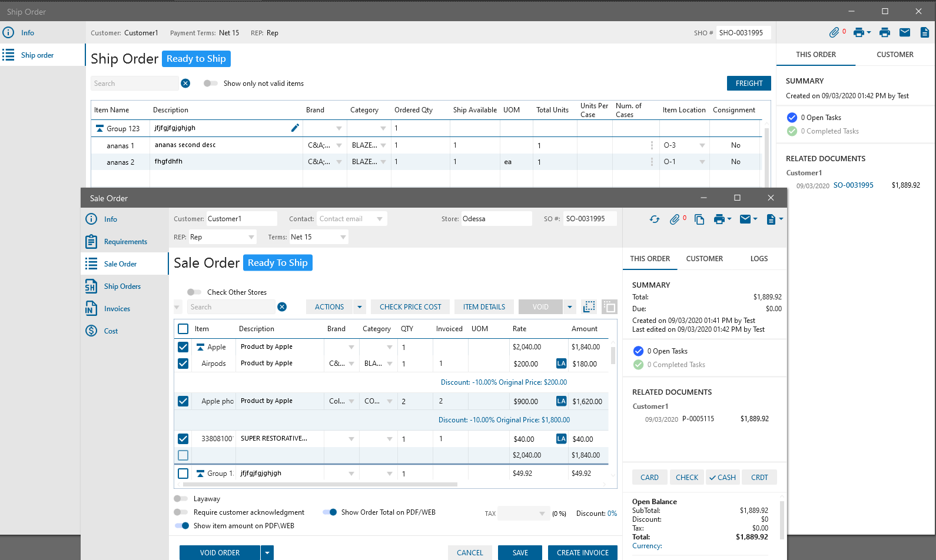Open attachments paperclip in Sale Order window
The width and height of the screenshot is (936, 560).
(675, 219)
